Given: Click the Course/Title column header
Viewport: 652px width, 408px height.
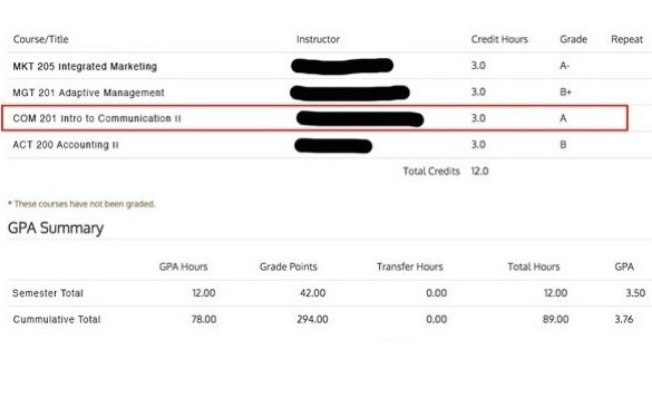Looking at the screenshot, I should click(x=41, y=39).
